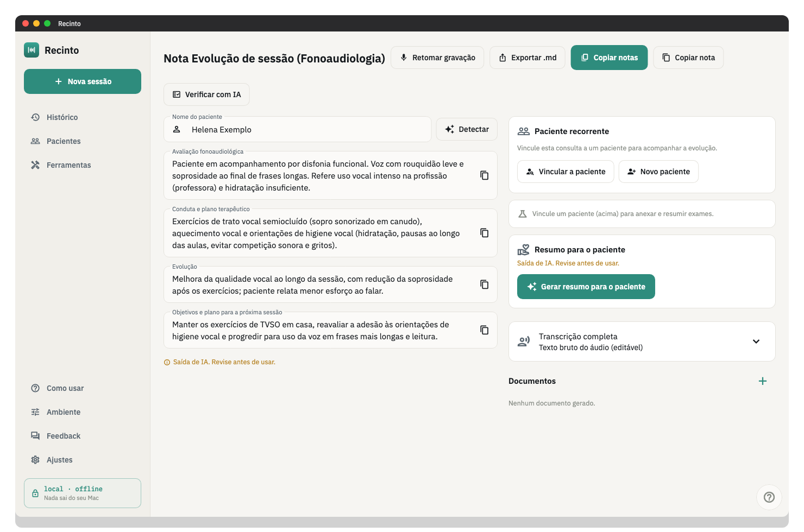Create a Novo paciente
Screen dimensions: 804x532
point(658,172)
